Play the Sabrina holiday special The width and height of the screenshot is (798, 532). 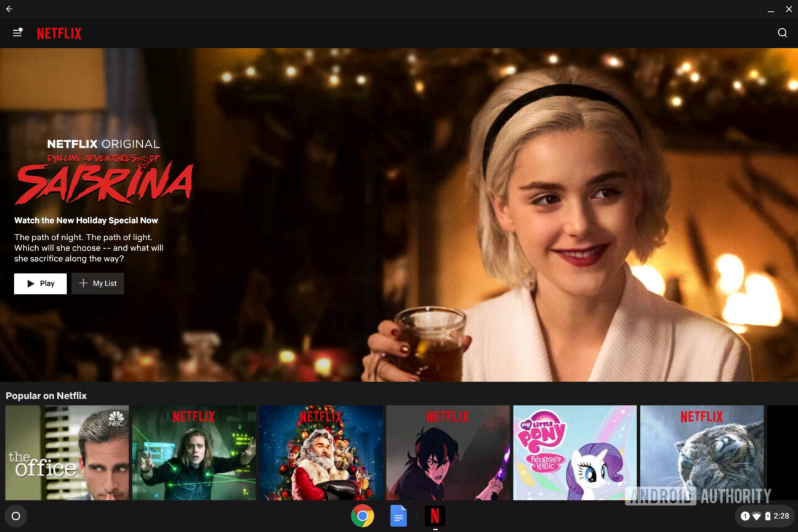click(x=40, y=283)
